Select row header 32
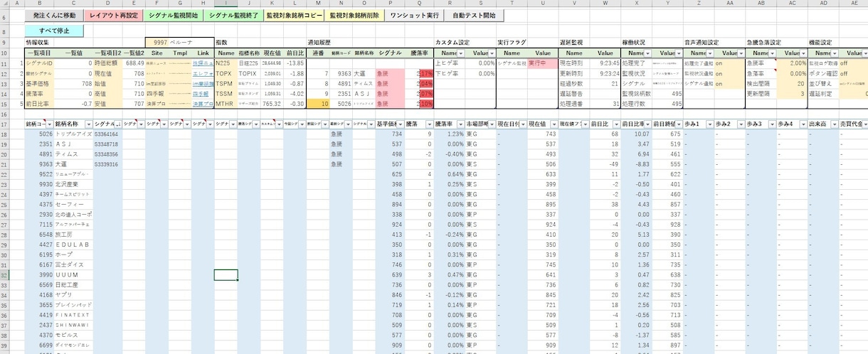The height and width of the screenshot is (354, 868). pos(6,275)
